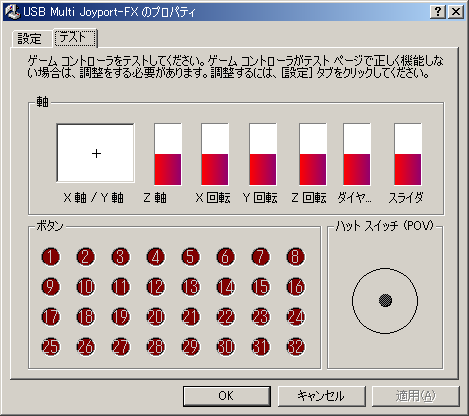Click the X/Y axis crosshair box
469x416 pixels.
(x=96, y=153)
